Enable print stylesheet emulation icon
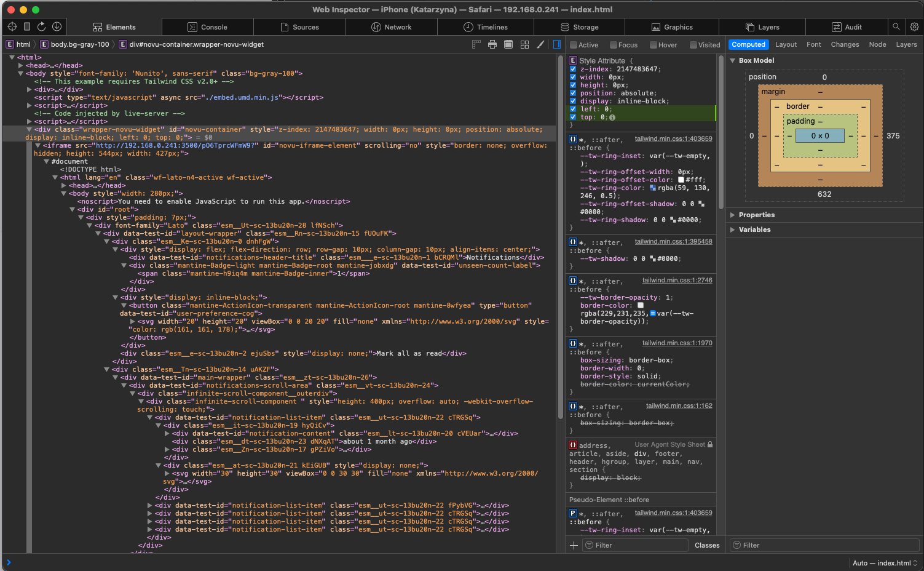Screen dimensions: 924x571 [x=492, y=44]
